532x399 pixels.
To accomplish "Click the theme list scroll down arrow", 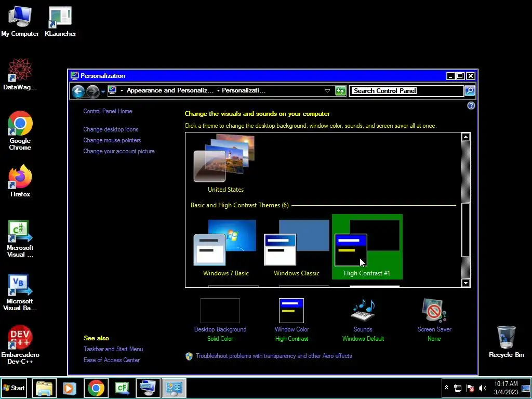I will coord(465,283).
